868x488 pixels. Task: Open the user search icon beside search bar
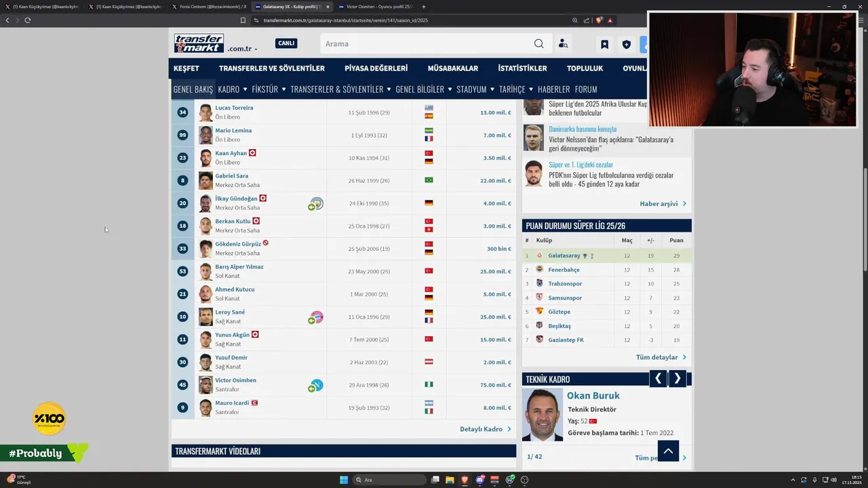pos(563,44)
